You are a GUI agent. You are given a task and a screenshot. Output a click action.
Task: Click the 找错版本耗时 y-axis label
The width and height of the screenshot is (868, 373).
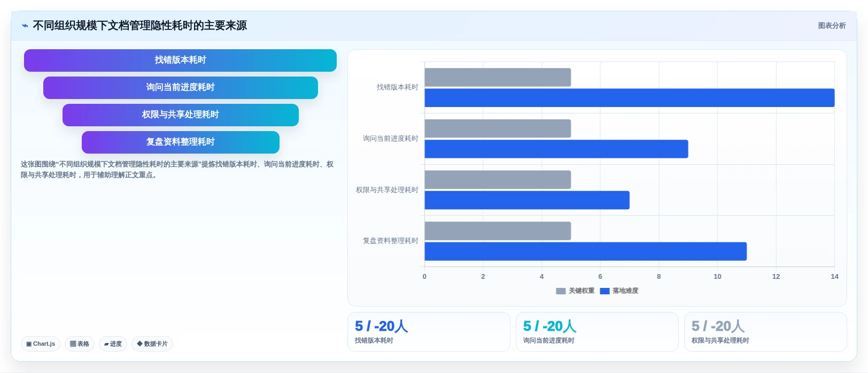coord(397,87)
